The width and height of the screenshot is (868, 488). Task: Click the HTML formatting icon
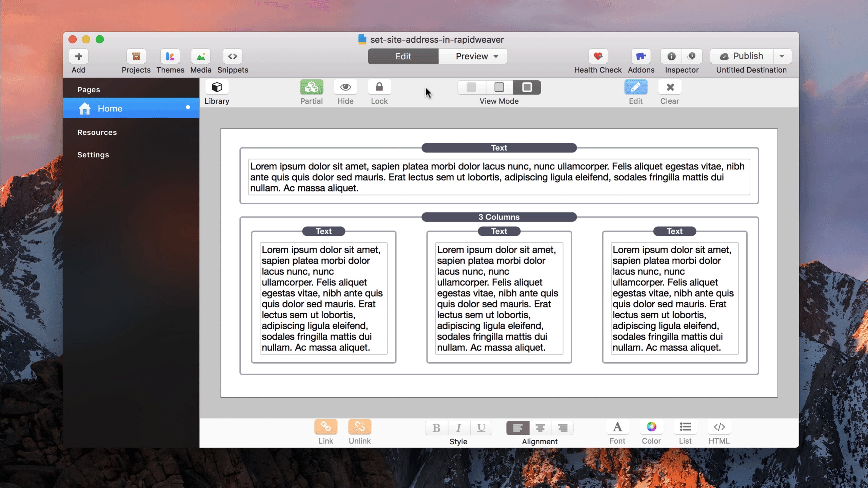click(719, 427)
